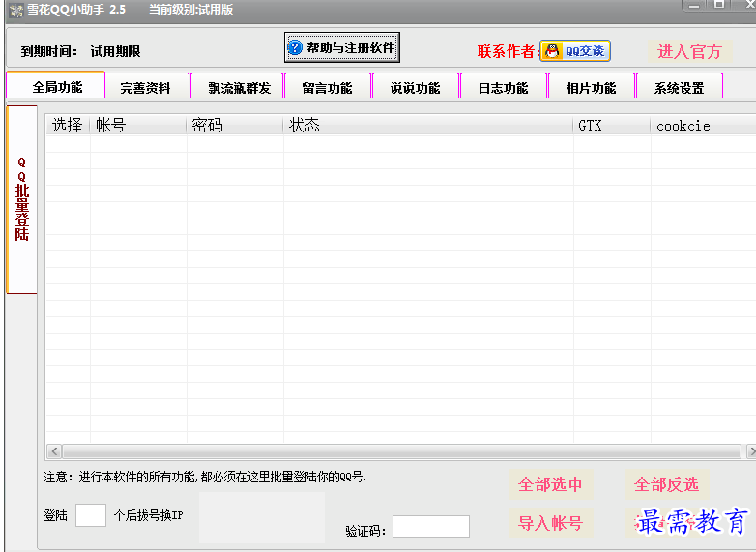
Task: Click the horizontal scrollbar track
Action: pyautogui.click(x=401, y=451)
